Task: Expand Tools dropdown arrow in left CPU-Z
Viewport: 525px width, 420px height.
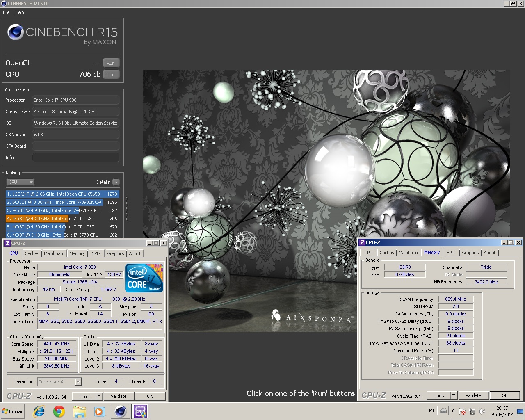Action: (99, 396)
